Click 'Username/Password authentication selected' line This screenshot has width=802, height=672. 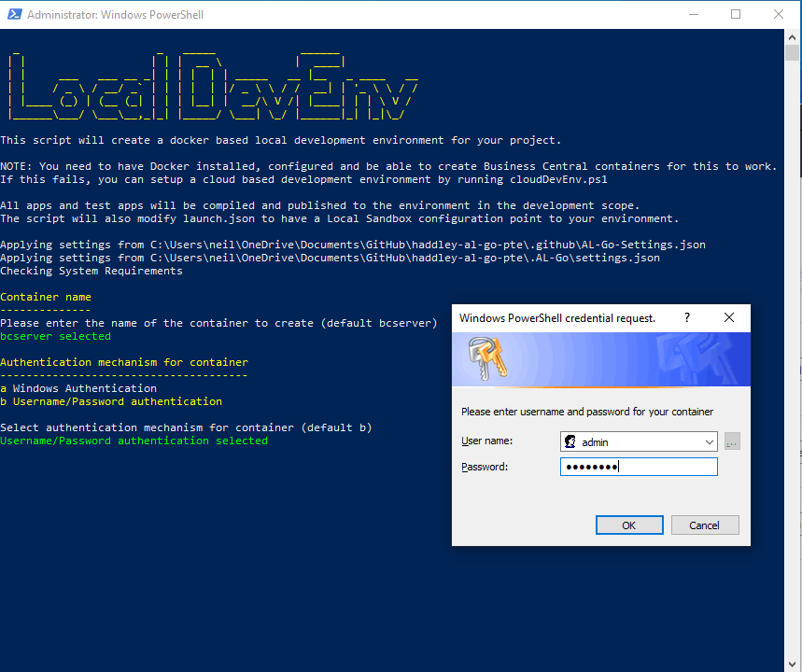coord(134,441)
